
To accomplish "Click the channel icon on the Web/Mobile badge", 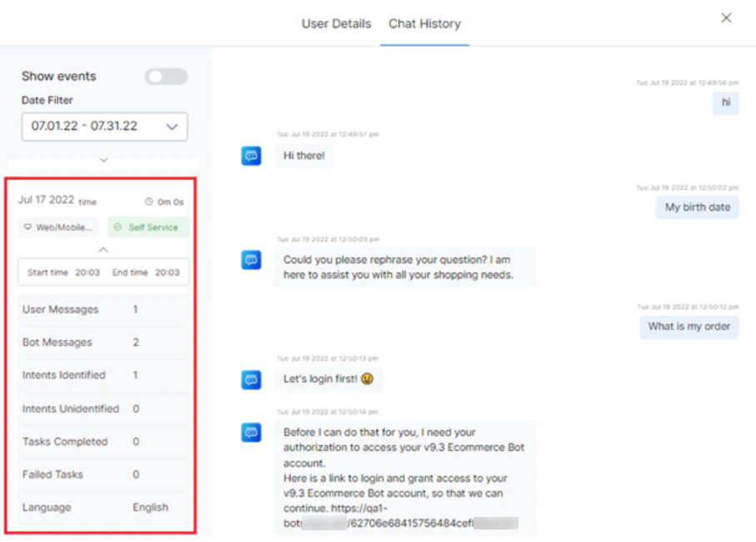I will point(27,226).
